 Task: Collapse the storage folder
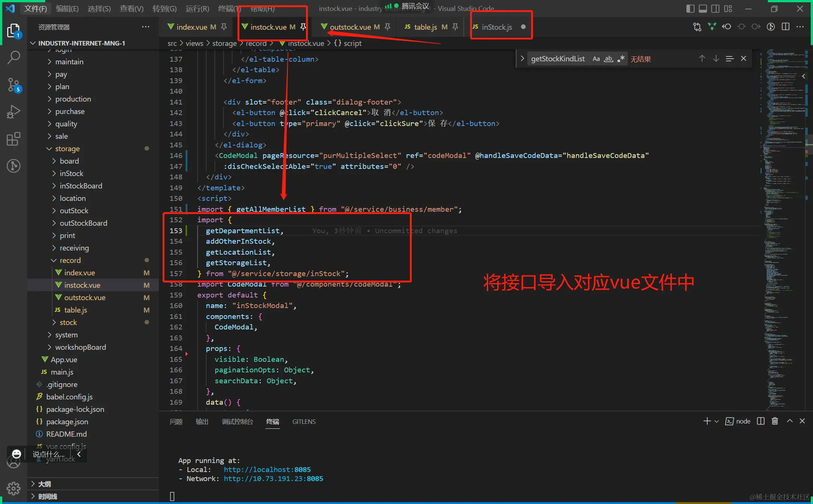[x=67, y=149]
